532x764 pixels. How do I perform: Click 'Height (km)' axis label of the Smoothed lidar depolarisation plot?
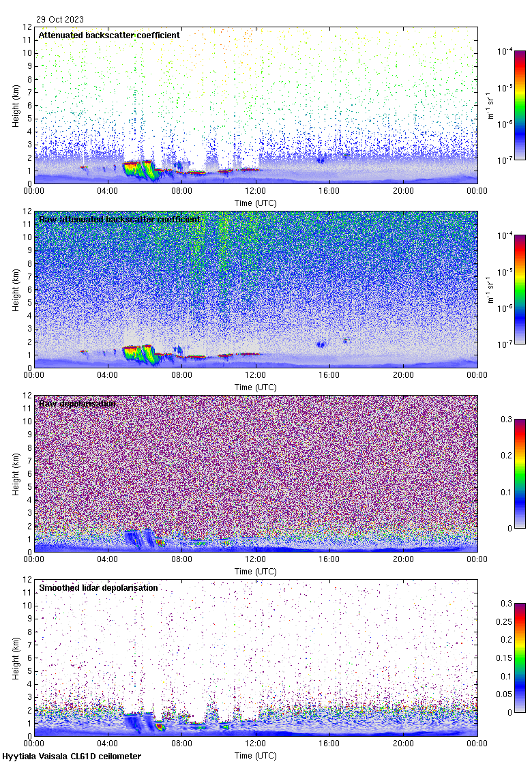[16, 658]
